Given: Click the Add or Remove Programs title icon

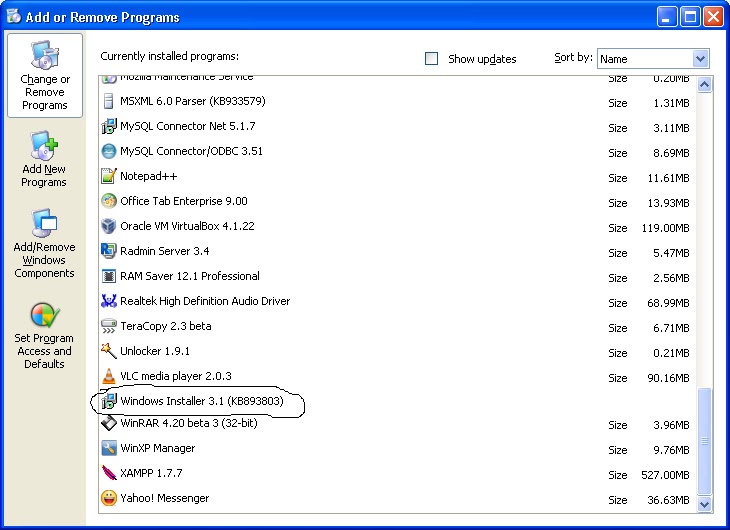Looking at the screenshot, I should [x=14, y=16].
